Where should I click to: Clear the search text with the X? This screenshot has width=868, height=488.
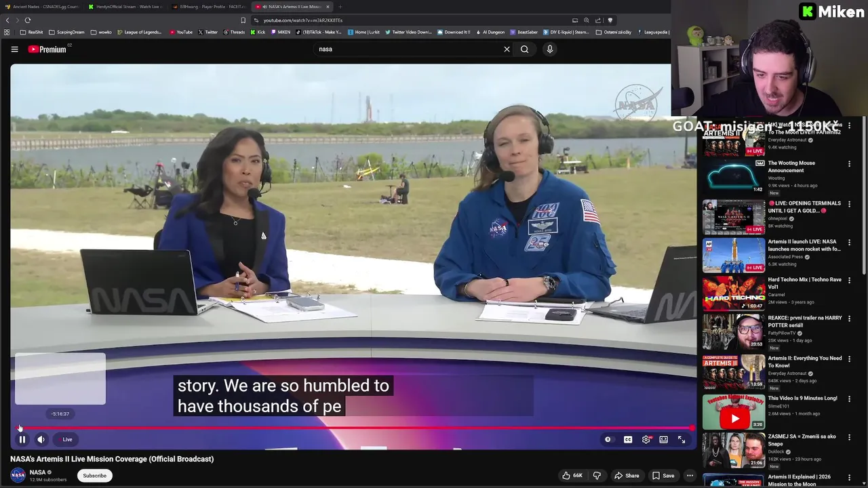tap(507, 49)
